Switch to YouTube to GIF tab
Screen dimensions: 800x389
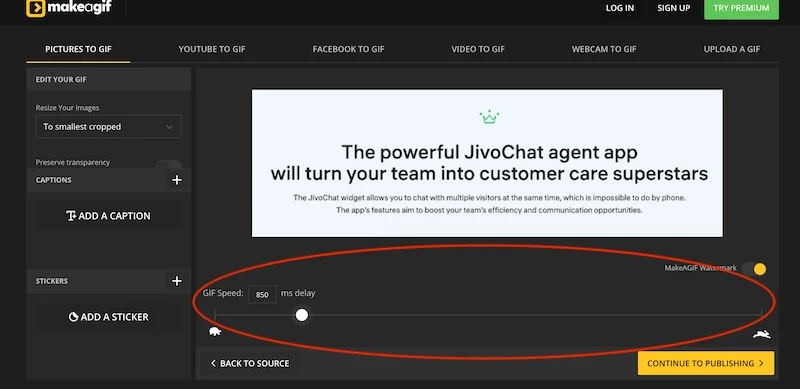[x=212, y=50]
